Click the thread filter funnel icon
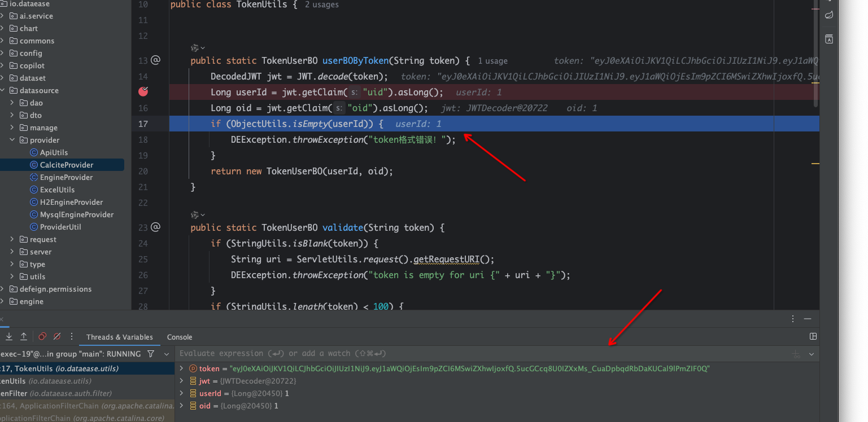Screen dimensions: 868x422 tap(150, 354)
